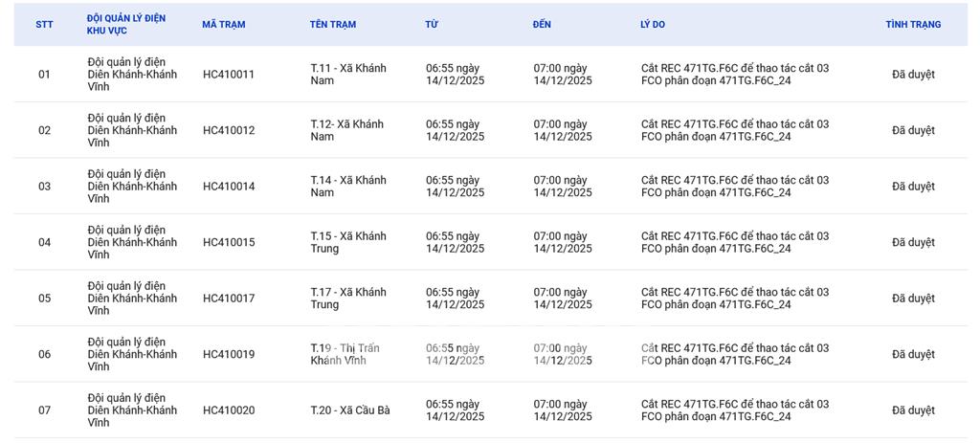The height and width of the screenshot is (443, 980).
Task: Select station code HC410020
Action: point(229,410)
